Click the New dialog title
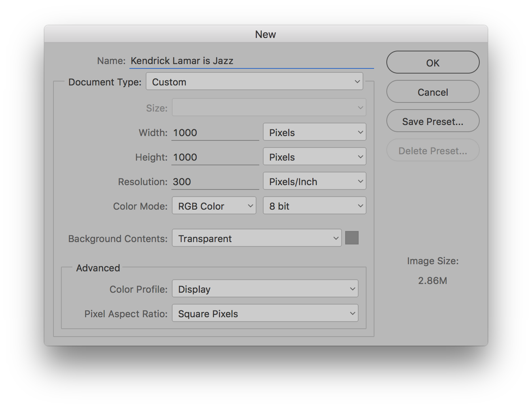This screenshot has width=532, height=409. click(x=265, y=34)
